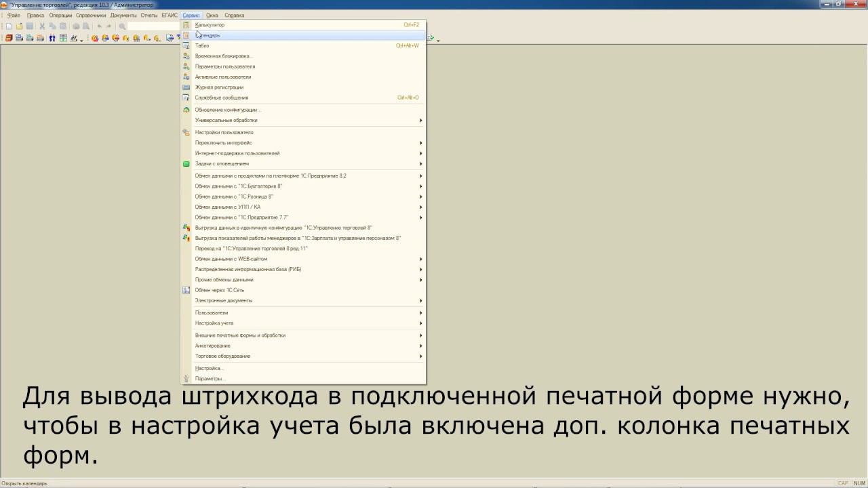Expand Пользователи submenu
Image resolution: width=868 pixels, height=488 pixels.
pos(303,312)
